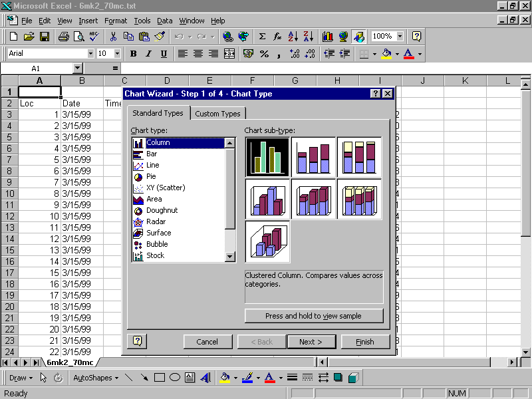
Task: Click Increase Decimal icon
Action: tap(295, 54)
